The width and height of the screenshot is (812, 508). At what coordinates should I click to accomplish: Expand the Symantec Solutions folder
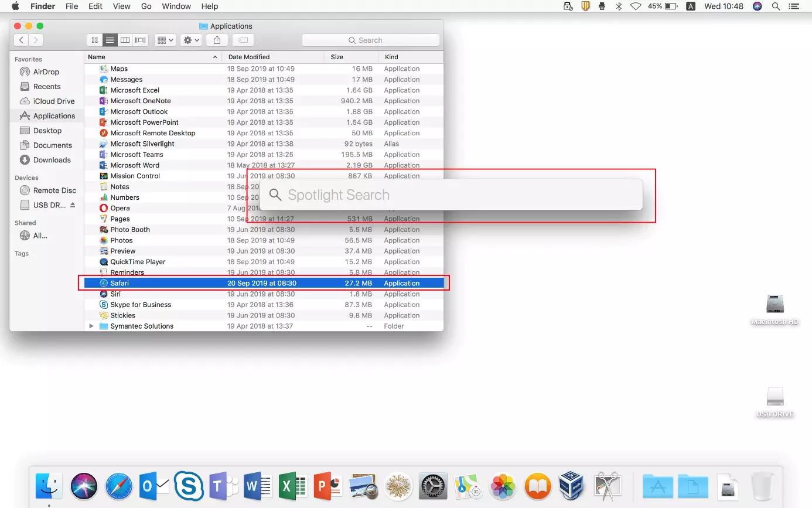[x=91, y=326]
